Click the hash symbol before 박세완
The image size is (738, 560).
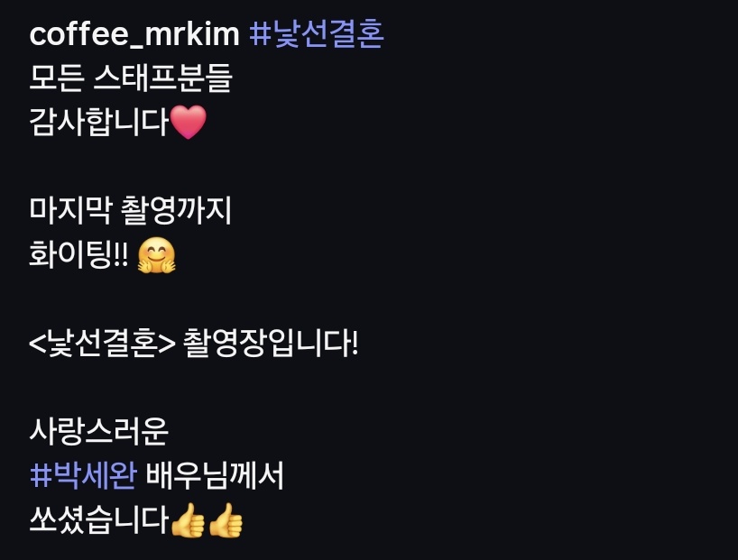tap(41, 475)
